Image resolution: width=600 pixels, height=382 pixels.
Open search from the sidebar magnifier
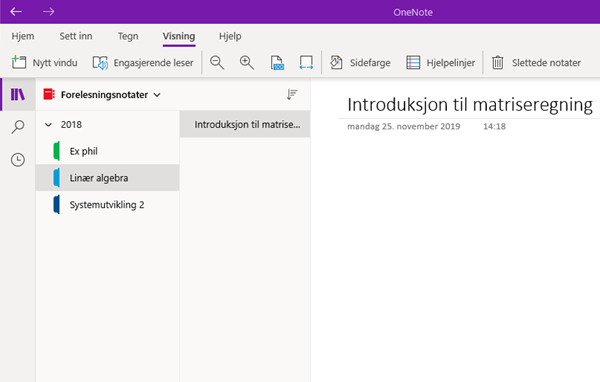click(x=18, y=127)
